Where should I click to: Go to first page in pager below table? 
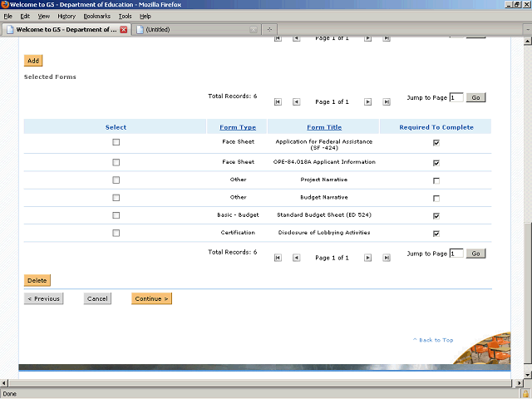[278, 258]
